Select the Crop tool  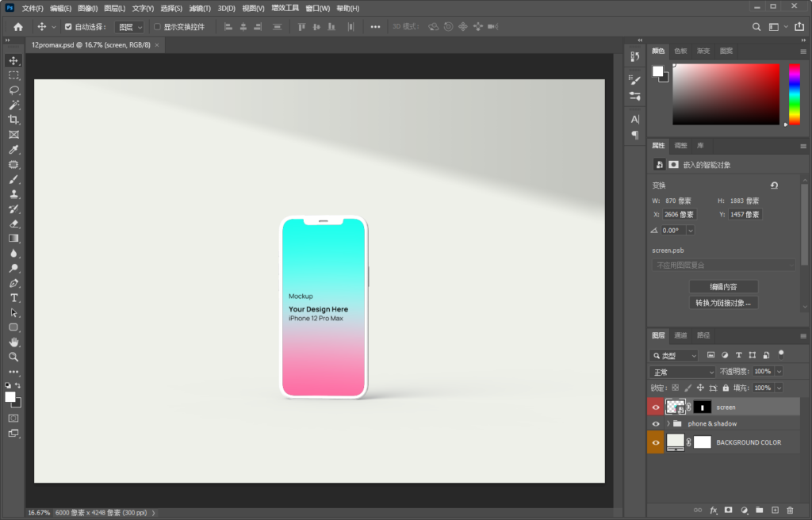click(13, 120)
